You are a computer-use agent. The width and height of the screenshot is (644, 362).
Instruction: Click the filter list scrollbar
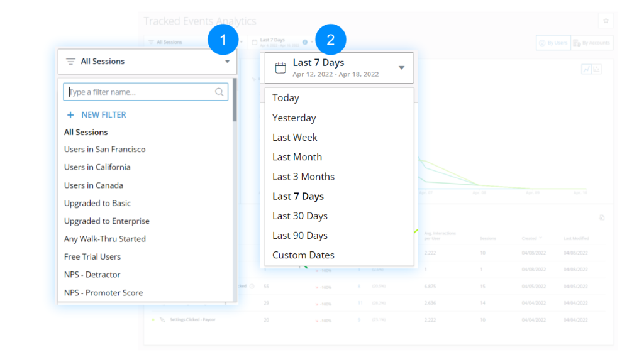point(235,101)
